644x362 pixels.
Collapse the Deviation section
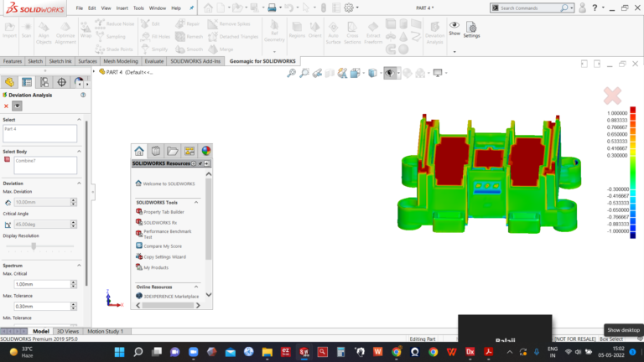point(79,184)
